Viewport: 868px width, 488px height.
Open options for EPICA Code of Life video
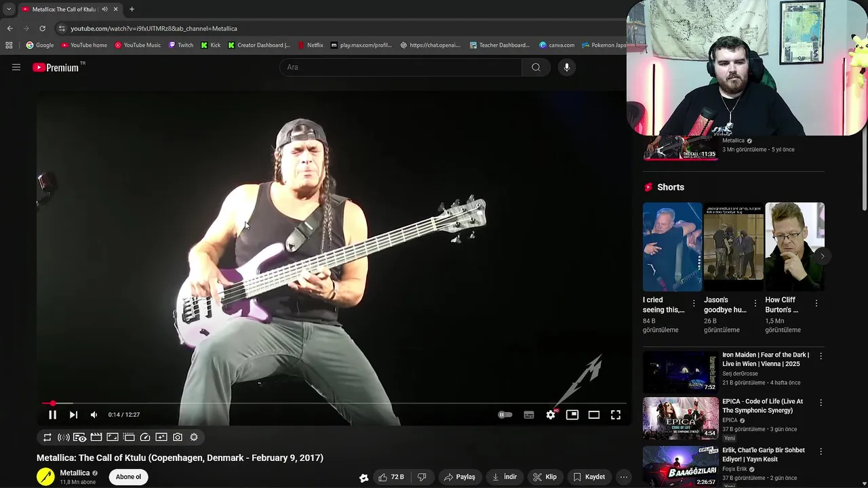pyautogui.click(x=821, y=403)
